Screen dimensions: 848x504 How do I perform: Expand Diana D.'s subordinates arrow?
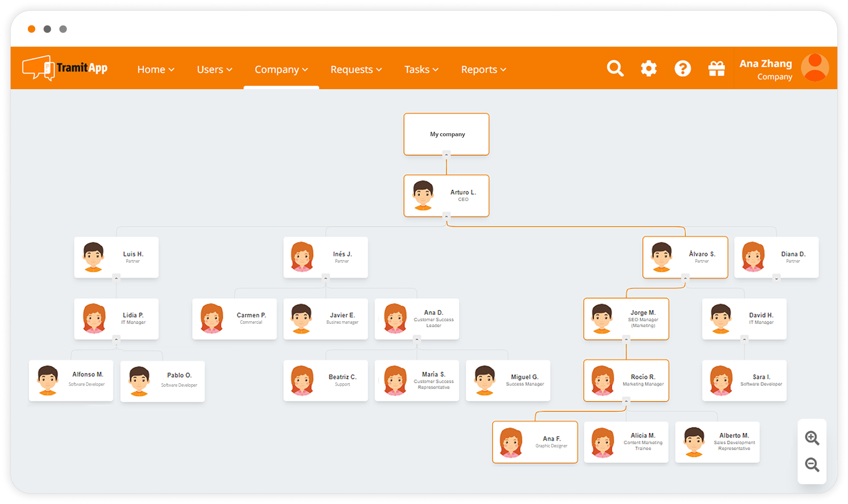(x=776, y=279)
